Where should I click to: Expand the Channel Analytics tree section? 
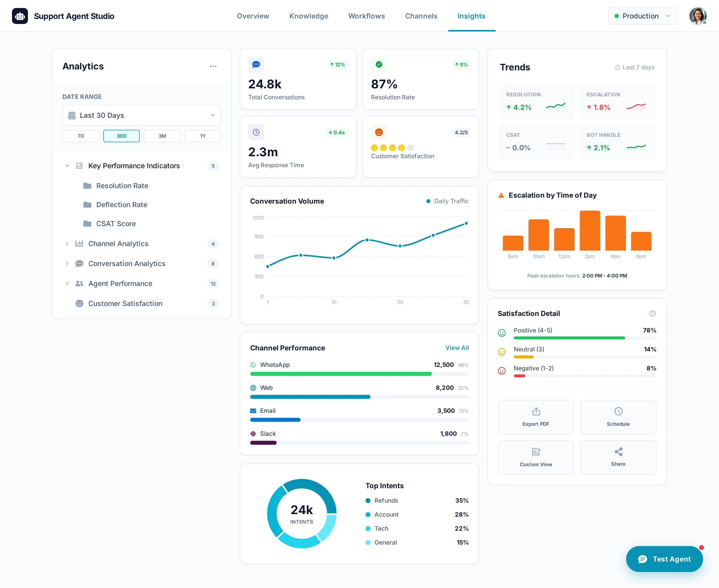[67, 244]
